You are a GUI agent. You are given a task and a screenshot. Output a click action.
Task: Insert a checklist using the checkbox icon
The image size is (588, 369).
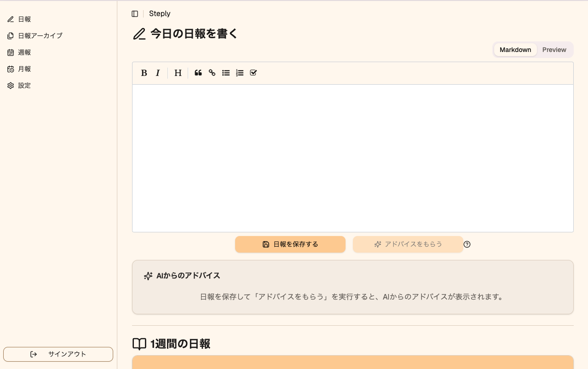(x=254, y=73)
